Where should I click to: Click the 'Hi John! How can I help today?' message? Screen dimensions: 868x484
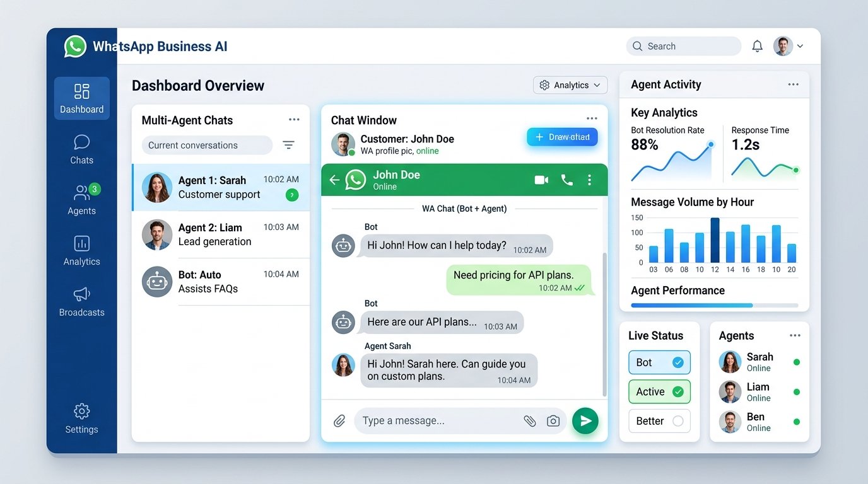[456, 246]
